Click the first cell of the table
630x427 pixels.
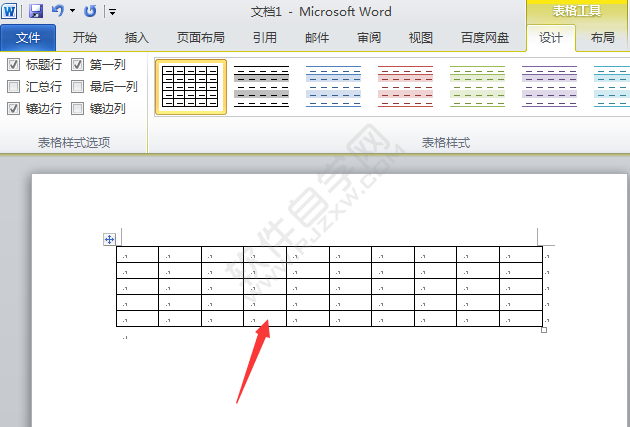pos(137,255)
